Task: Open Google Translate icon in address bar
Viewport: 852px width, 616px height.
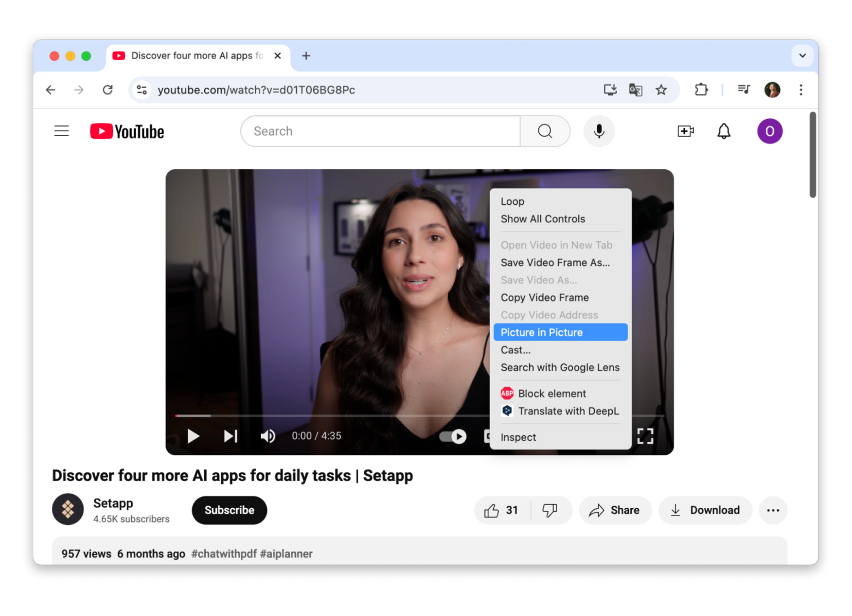Action: point(636,90)
